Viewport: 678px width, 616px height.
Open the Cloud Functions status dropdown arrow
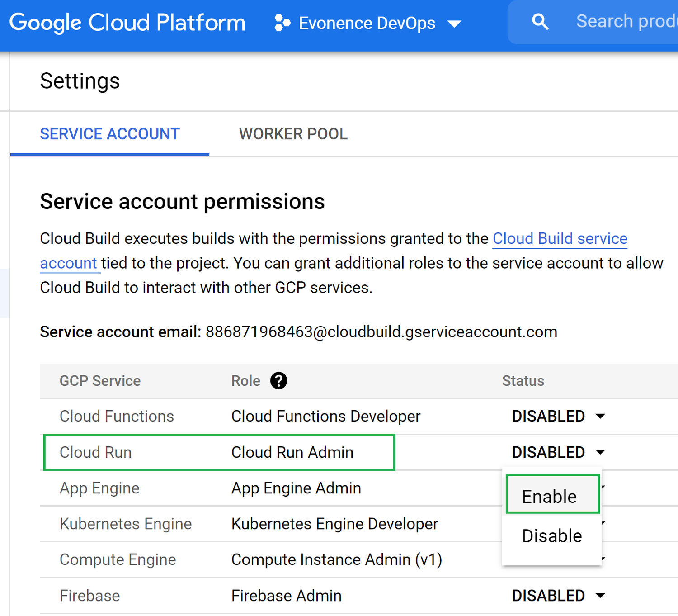tap(601, 416)
